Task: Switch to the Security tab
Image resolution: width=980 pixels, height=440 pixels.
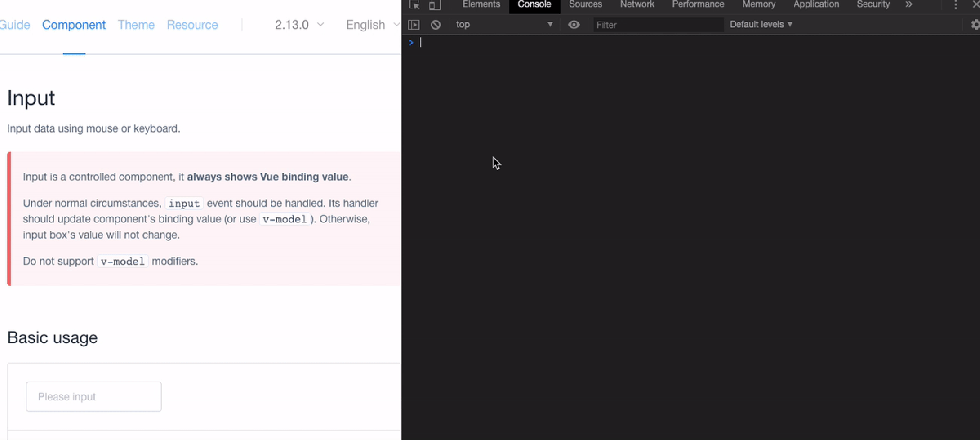Action: [873, 5]
